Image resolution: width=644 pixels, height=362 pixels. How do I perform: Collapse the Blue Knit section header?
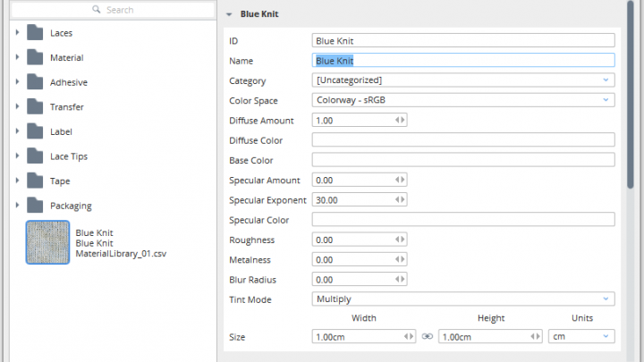pos(230,14)
